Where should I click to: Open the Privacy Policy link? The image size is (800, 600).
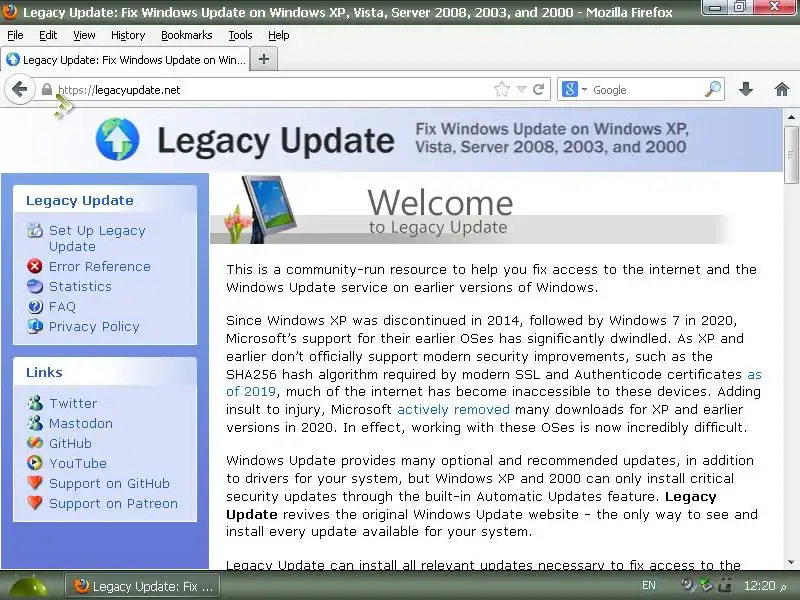(x=94, y=327)
